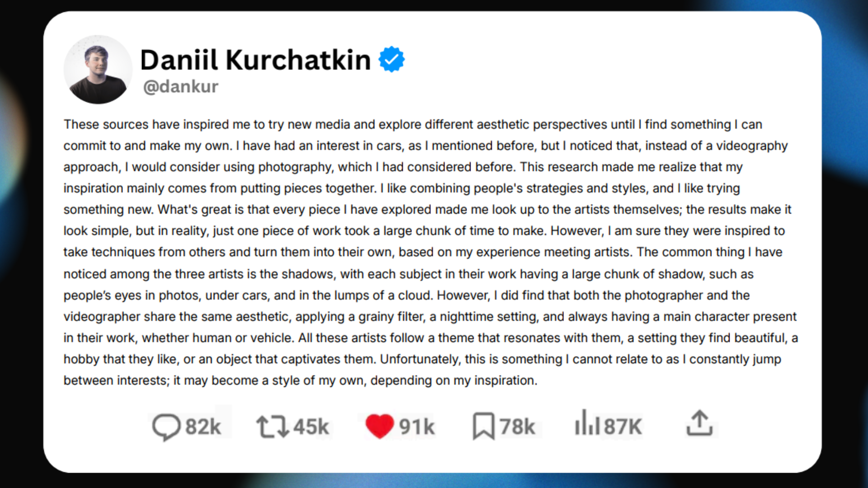Expand replies by clicking the reply count 82k

(x=203, y=425)
